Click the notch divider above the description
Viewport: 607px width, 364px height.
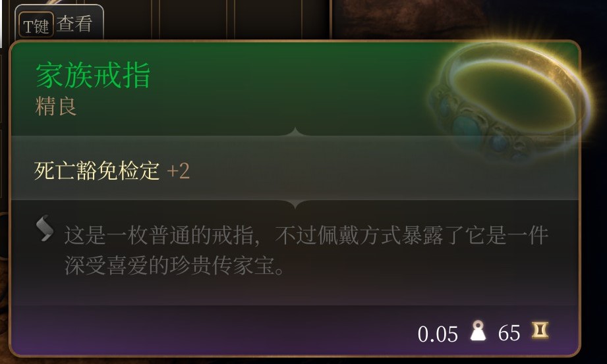[x=295, y=203]
